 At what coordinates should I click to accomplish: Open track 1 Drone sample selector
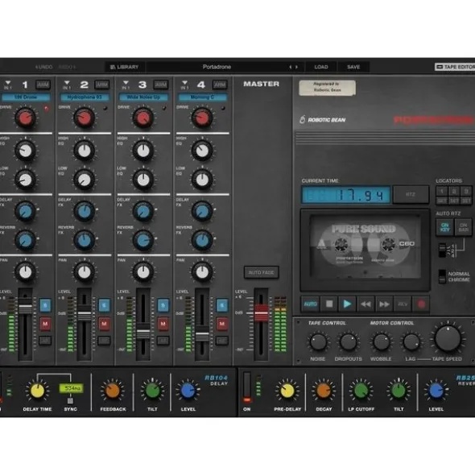click(26, 97)
